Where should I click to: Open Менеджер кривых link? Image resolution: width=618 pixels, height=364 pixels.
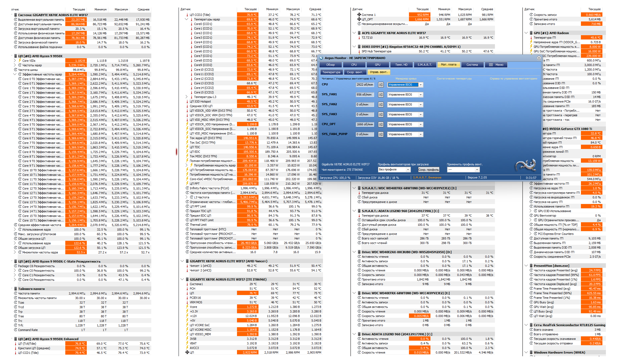point(406,79)
